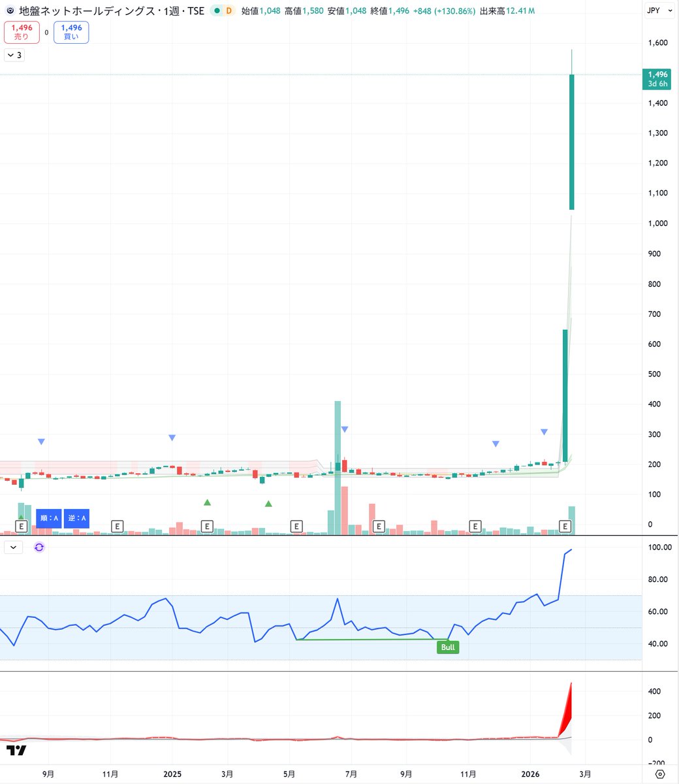The width and height of the screenshot is (679, 784).
Task: Click blue down triangle above September 2024 candles
Action: tap(42, 442)
